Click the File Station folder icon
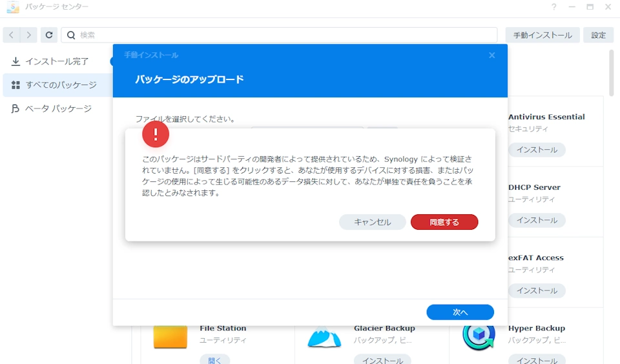 (x=170, y=337)
